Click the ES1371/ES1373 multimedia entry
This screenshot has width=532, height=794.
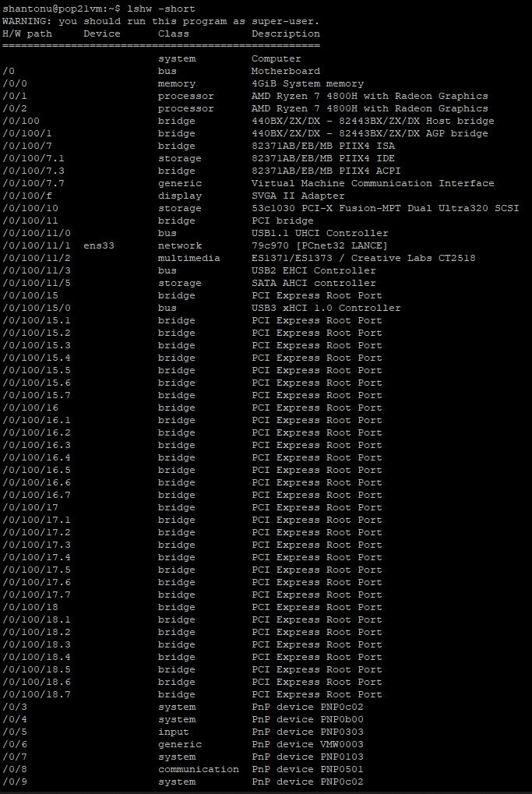364,258
